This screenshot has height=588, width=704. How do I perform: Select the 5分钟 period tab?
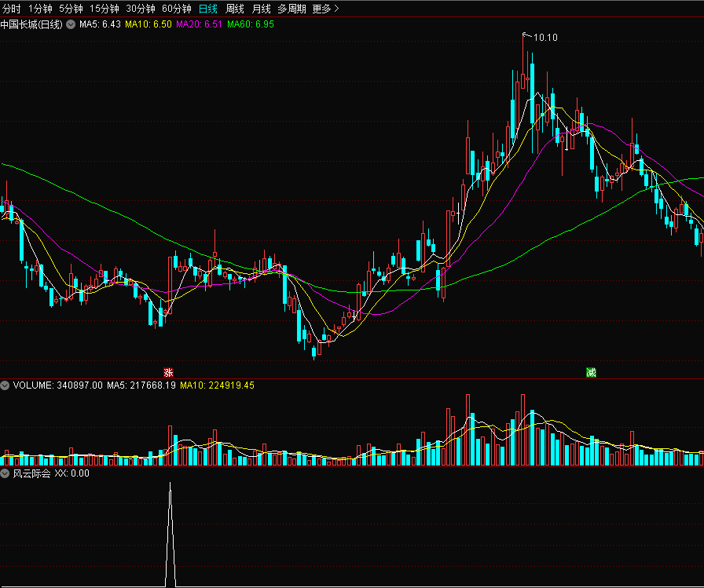point(71,9)
